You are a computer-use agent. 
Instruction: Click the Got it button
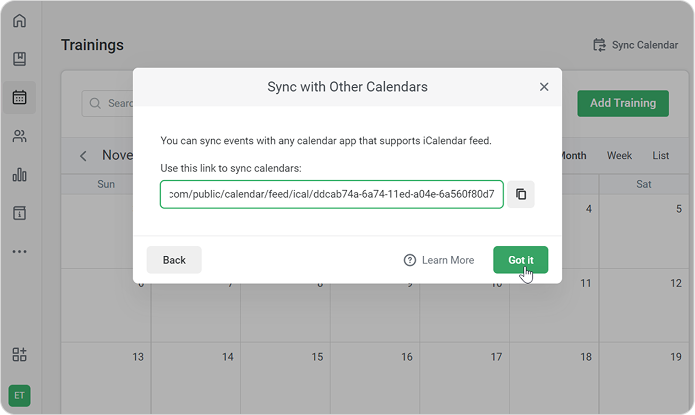click(520, 260)
